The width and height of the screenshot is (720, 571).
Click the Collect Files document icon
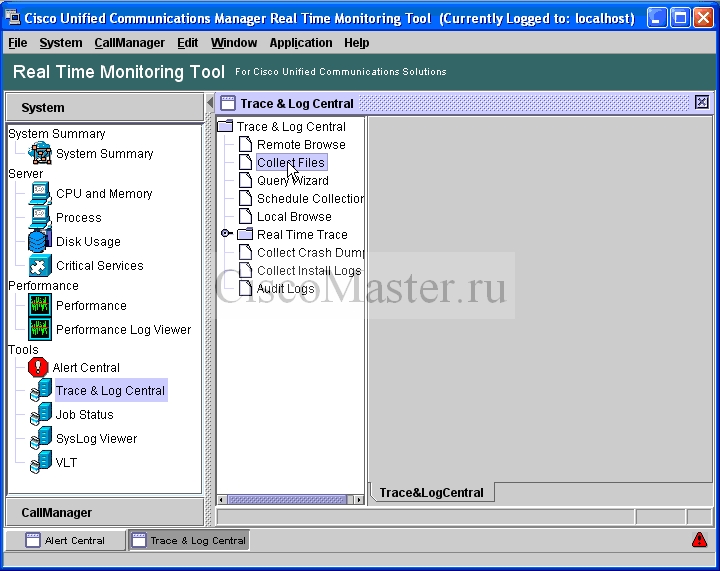coord(246,162)
